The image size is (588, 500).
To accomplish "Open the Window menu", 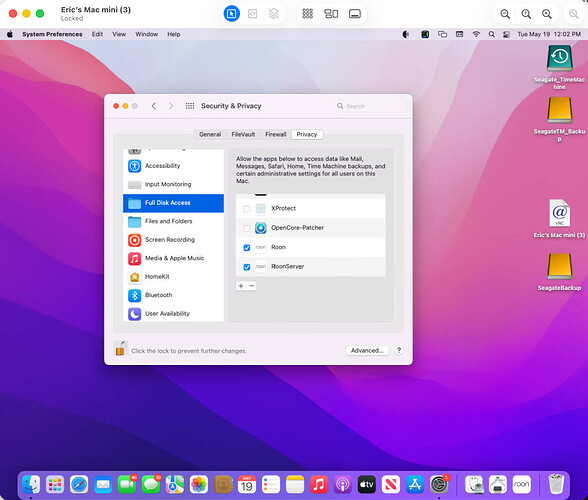I will (147, 34).
